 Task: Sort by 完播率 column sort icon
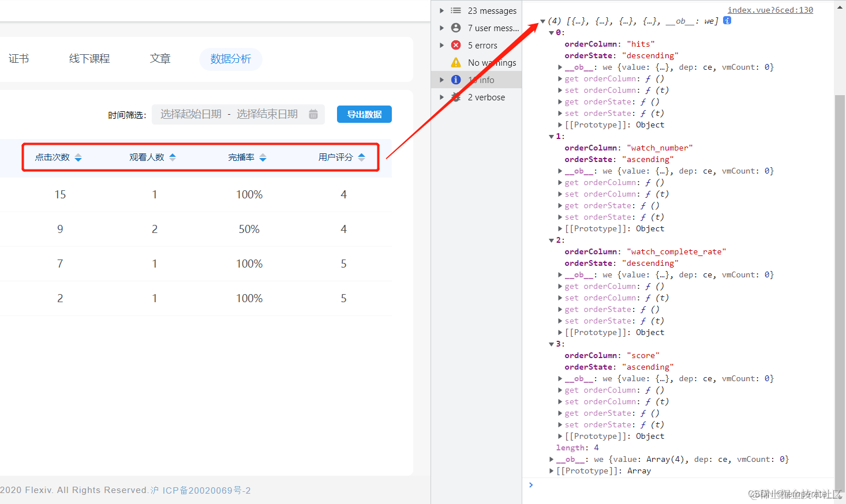tap(263, 157)
